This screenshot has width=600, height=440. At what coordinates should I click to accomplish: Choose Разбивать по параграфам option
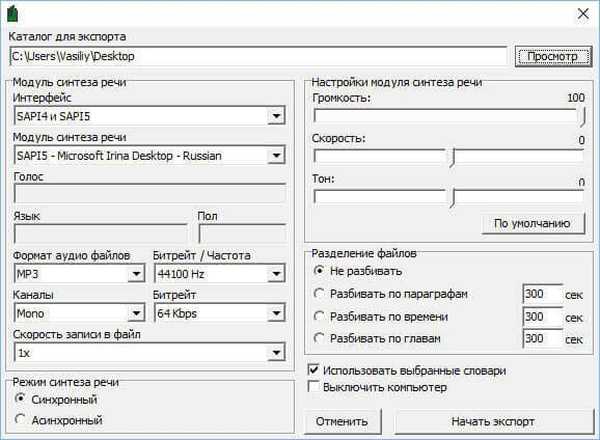(x=320, y=294)
